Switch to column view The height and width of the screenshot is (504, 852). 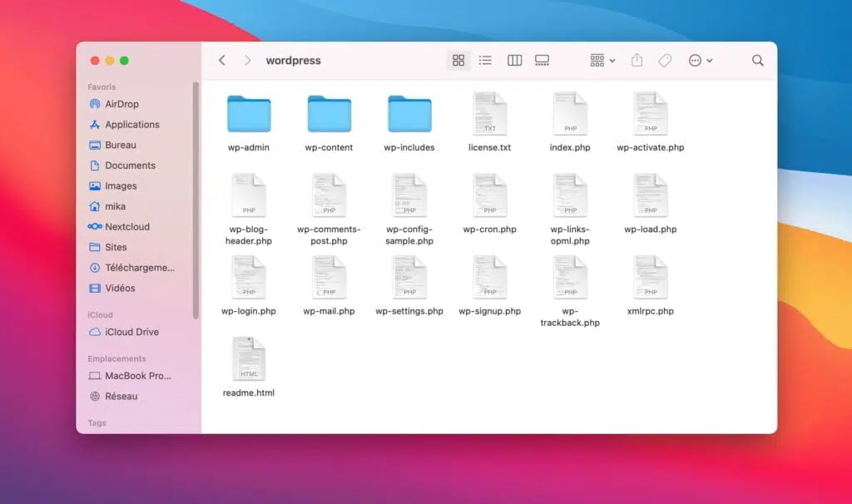[514, 61]
